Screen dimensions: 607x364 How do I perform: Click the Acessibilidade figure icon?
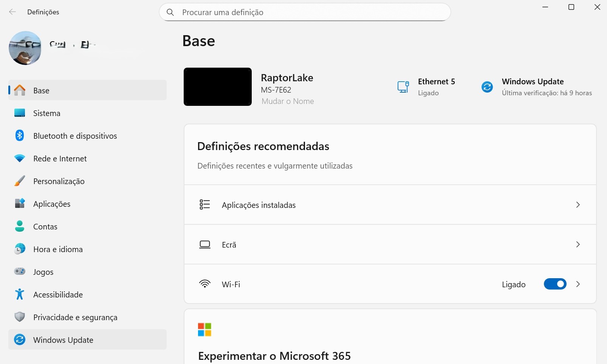click(x=20, y=294)
